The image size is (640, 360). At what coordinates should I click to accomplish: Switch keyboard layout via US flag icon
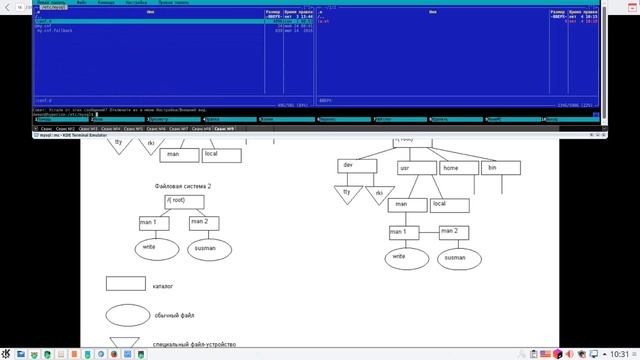[545, 354]
